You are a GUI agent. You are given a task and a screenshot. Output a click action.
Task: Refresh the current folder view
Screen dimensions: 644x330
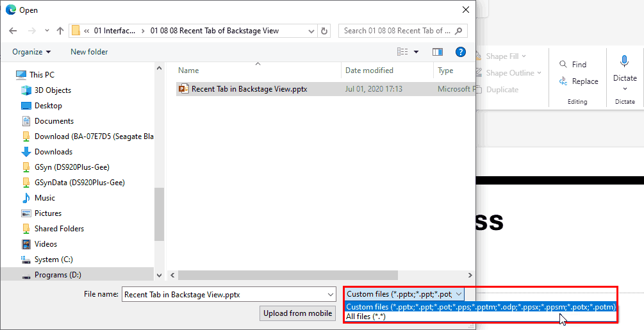pos(324,31)
